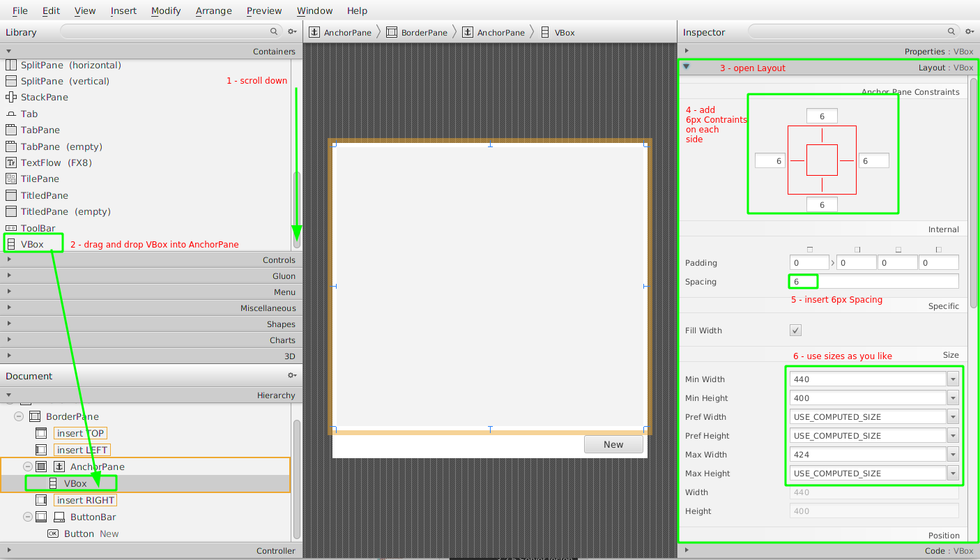Click the BorderPane breadcrumb icon

pos(392,32)
